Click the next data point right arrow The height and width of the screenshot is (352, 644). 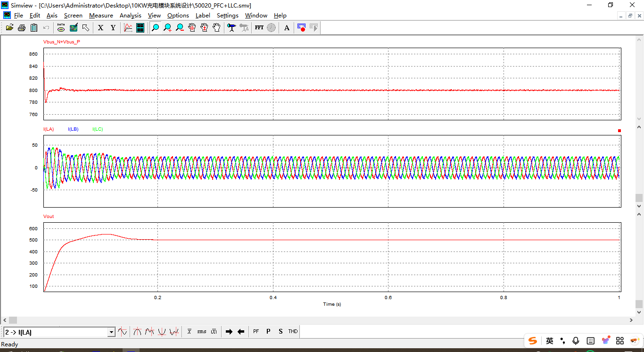click(229, 332)
